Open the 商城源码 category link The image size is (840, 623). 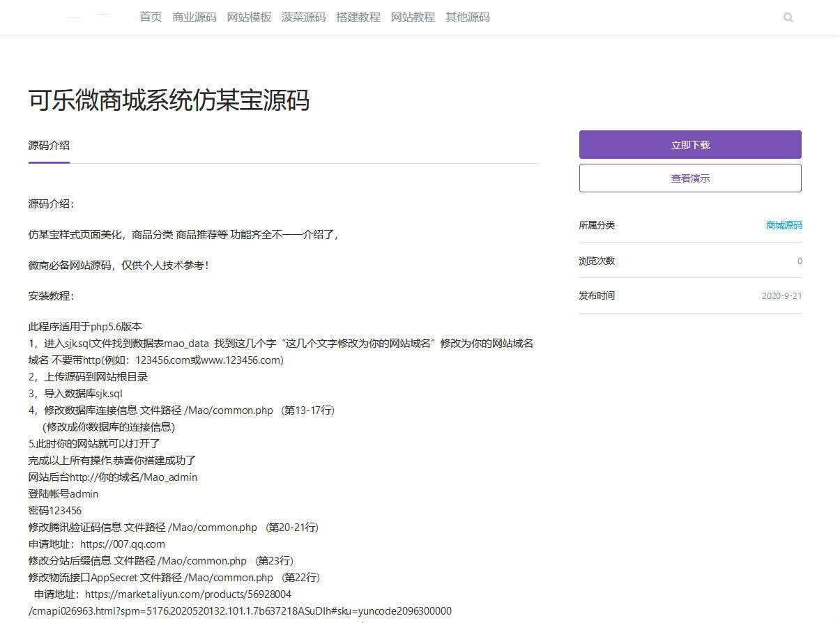783,225
